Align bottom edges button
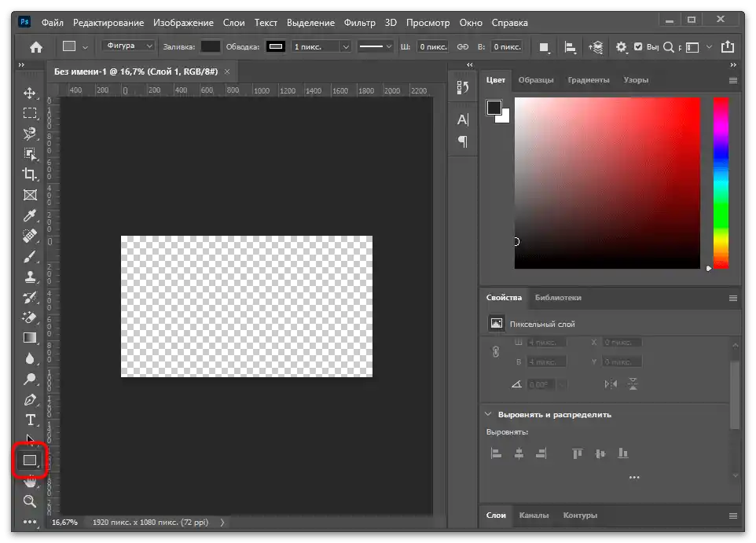Image resolution: width=756 pixels, height=543 pixels. (x=623, y=453)
